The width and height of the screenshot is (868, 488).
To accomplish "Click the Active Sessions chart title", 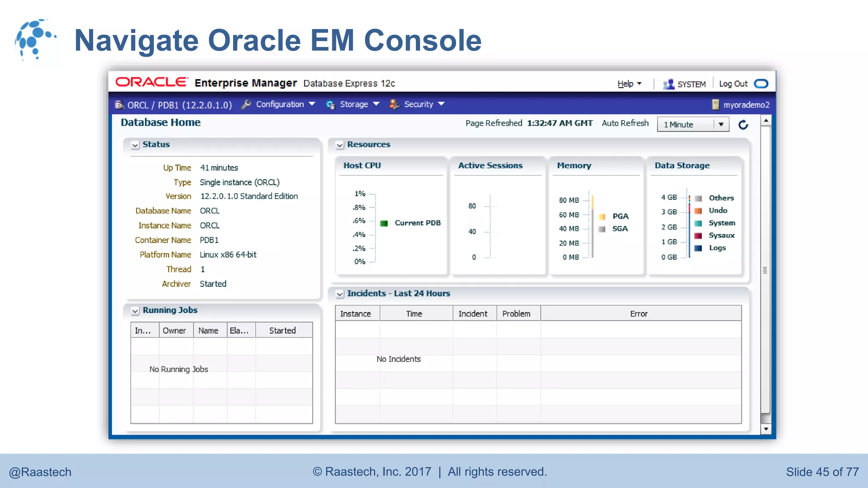I will (x=490, y=166).
